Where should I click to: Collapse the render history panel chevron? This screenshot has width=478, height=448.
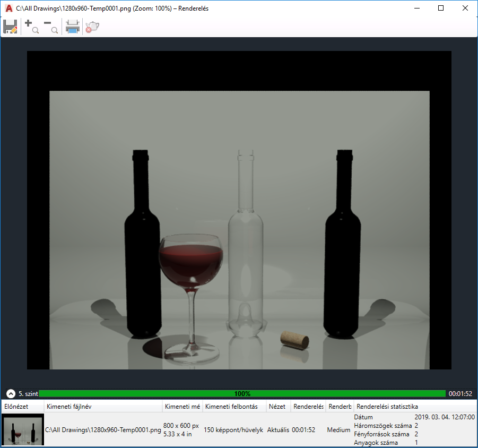coord(11,394)
